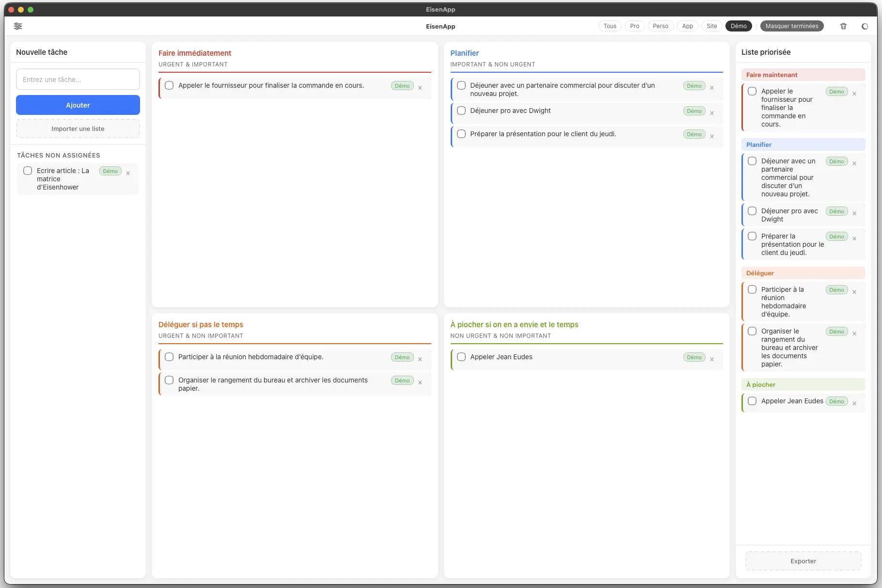Image resolution: width=882 pixels, height=588 pixels.
Task: Open the "Perso" filter
Action: click(x=661, y=26)
